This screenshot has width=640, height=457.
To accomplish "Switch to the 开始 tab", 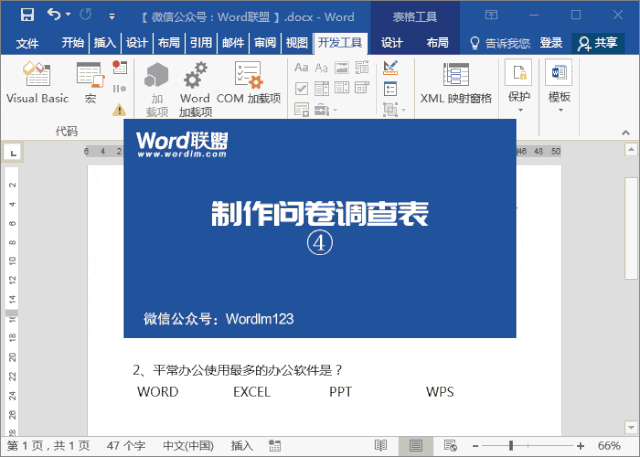I will [73, 42].
